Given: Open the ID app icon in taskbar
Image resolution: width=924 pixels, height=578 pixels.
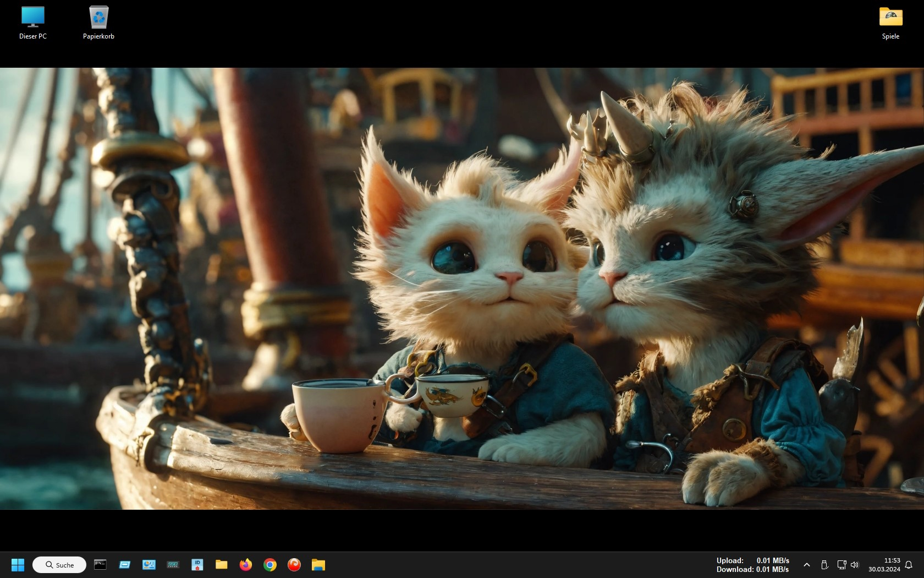Looking at the screenshot, I should (x=197, y=564).
